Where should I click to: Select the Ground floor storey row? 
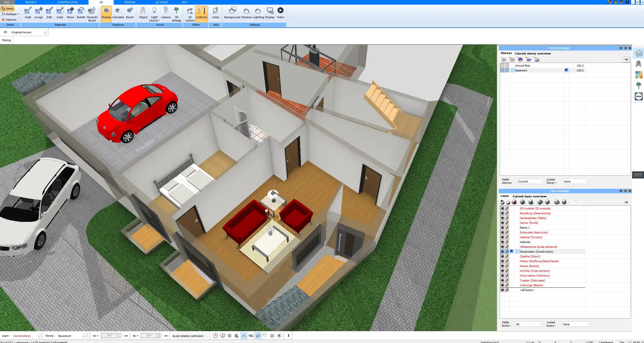coord(542,66)
